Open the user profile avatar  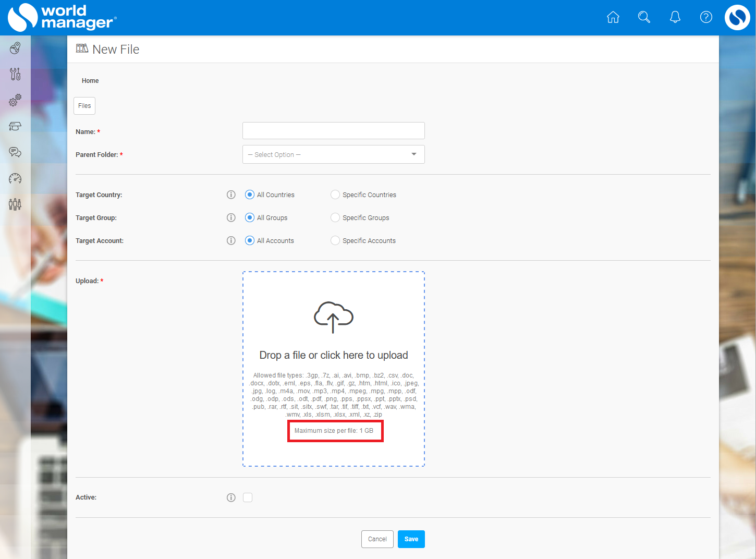coord(737,17)
